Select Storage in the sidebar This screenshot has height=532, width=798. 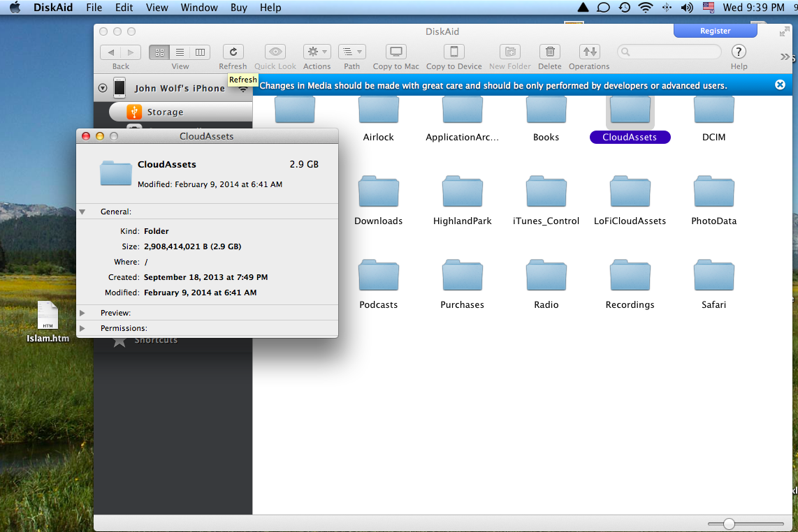click(x=181, y=112)
